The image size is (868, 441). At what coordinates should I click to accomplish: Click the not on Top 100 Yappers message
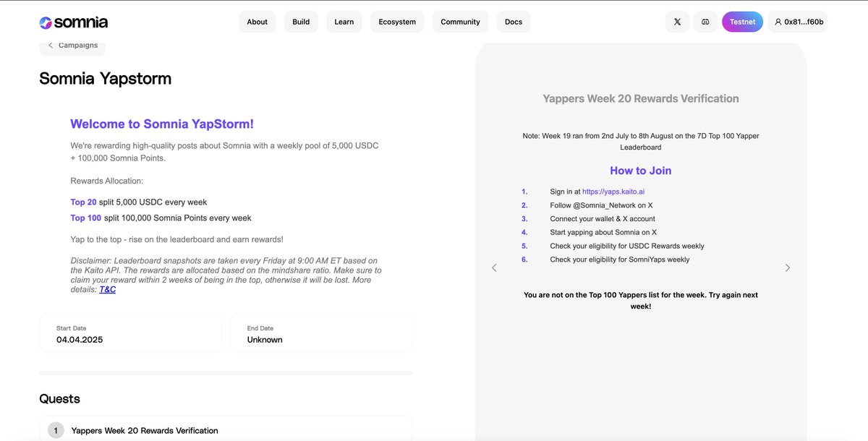click(641, 301)
